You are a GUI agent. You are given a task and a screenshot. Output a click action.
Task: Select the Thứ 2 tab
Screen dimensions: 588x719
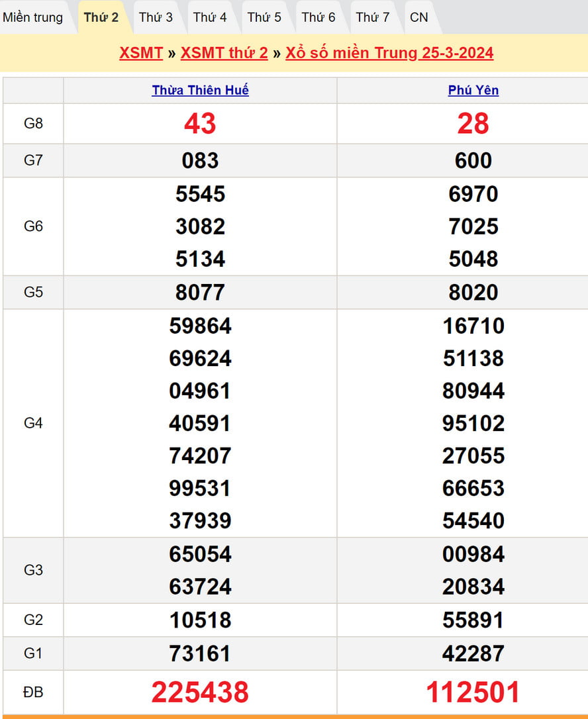tap(101, 17)
